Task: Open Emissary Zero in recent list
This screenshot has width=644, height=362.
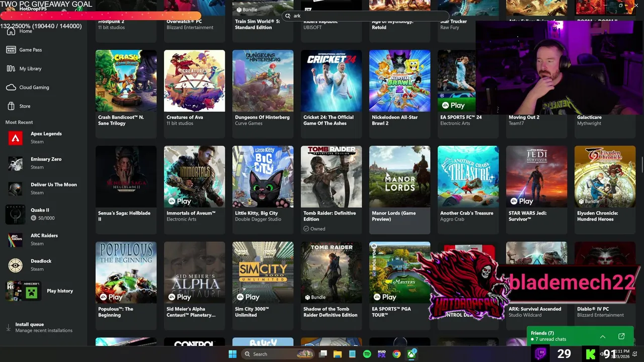Action: pyautogui.click(x=44, y=163)
